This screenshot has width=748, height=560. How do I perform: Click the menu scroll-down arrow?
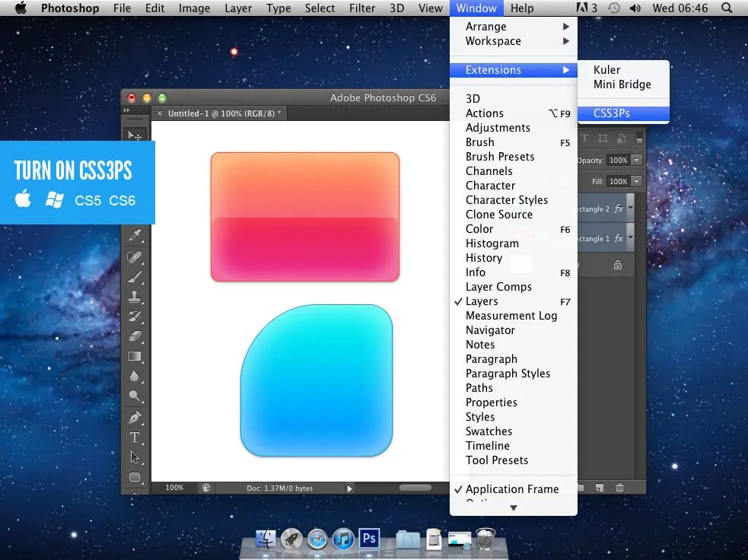514,508
